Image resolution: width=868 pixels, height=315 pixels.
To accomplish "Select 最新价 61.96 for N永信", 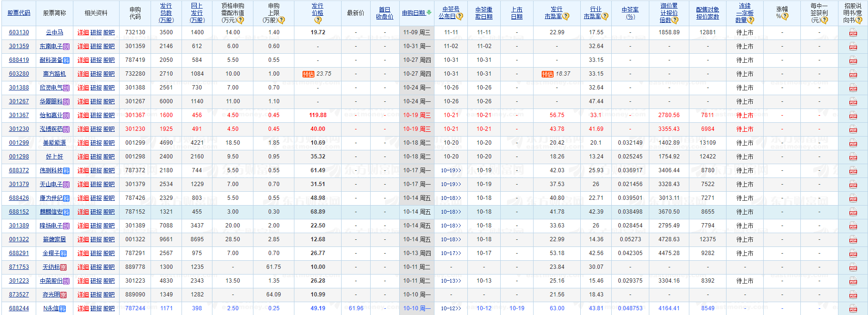I will pyautogui.click(x=356, y=308).
